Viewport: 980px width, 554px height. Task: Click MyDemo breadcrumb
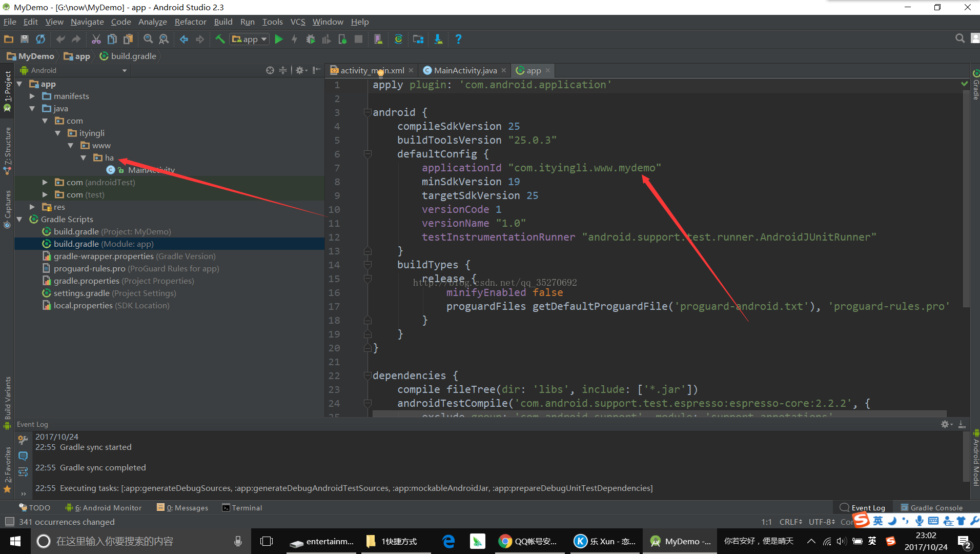(31, 56)
